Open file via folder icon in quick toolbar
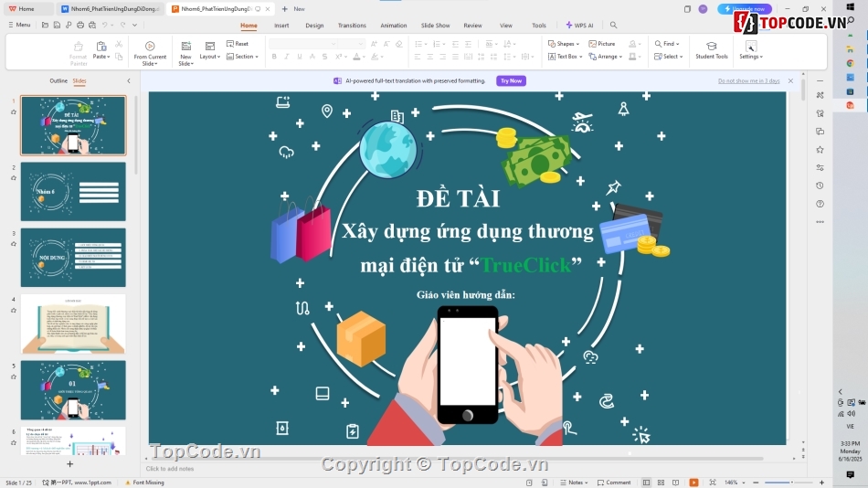The height and width of the screenshot is (488, 868). (x=45, y=25)
